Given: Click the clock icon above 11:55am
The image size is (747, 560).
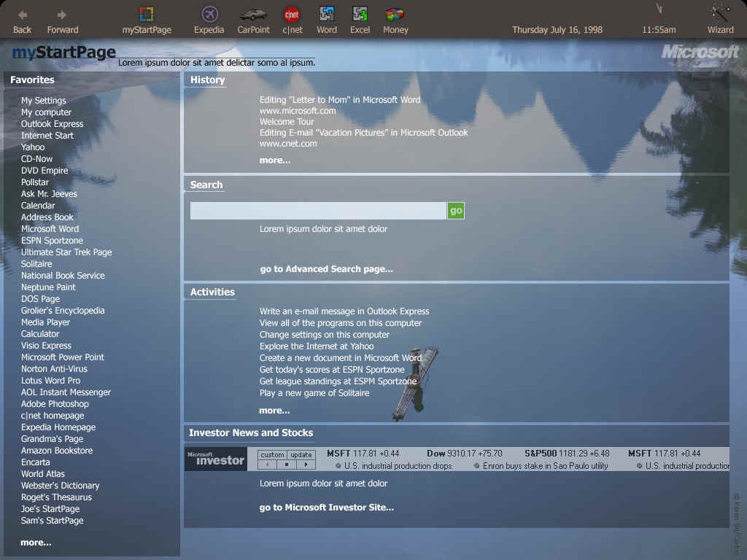Looking at the screenshot, I should pos(659,12).
